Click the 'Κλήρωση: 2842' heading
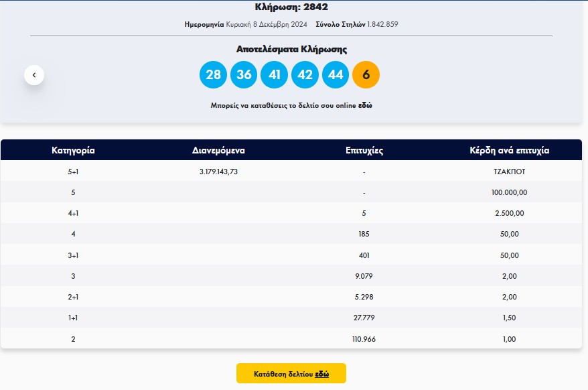Screen dimensions: 588x390 [x=291, y=7]
